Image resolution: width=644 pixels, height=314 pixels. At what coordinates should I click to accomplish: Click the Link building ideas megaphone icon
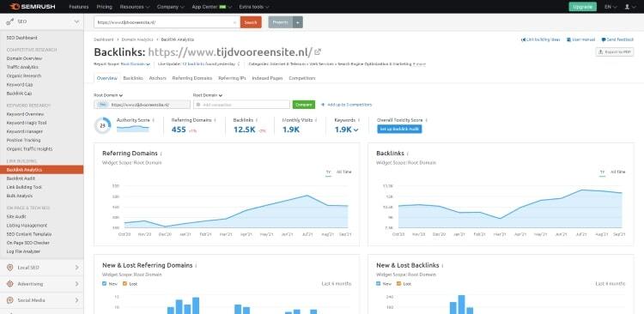[523, 39]
